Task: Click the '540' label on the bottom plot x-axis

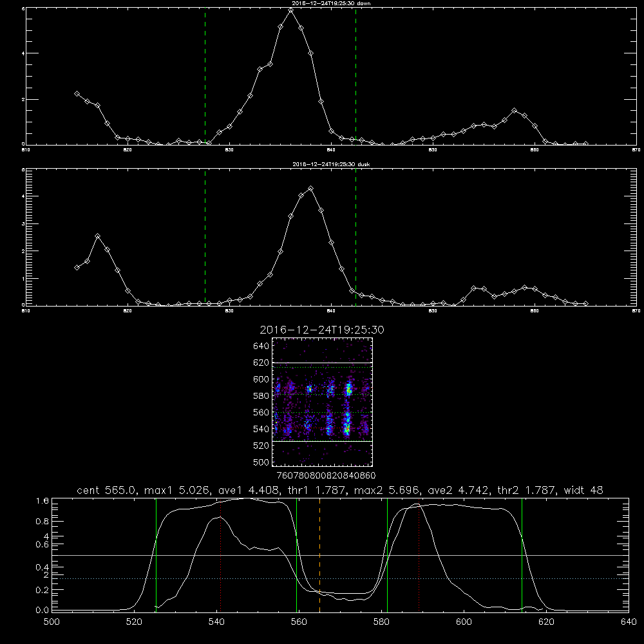Action: click(x=216, y=622)
